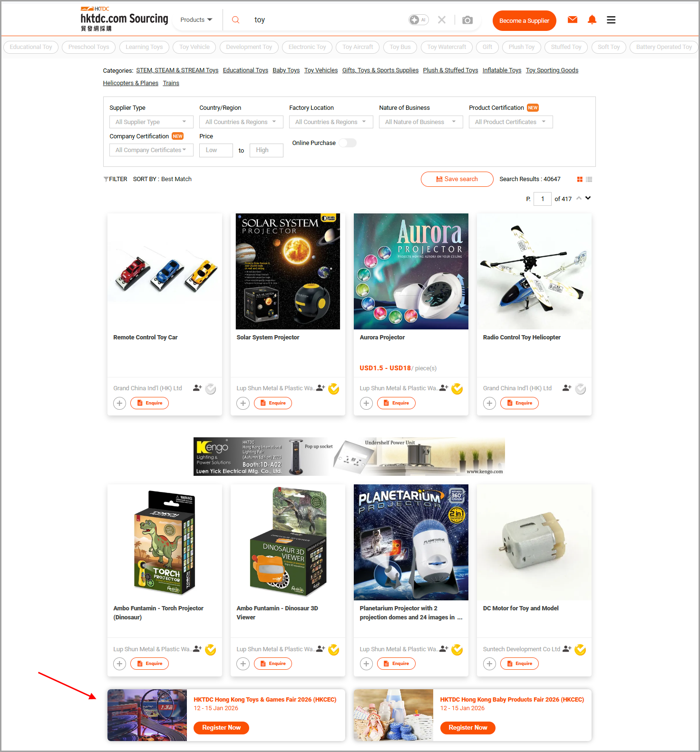Open the Solar System Projector thumbnail
700x752 pixels.
[x=288, y=271]
